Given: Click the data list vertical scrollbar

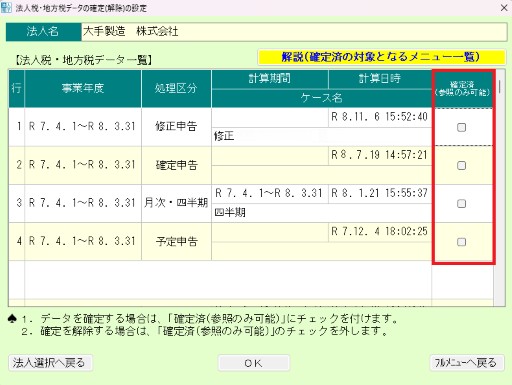Looking at the screenshot, I should coord(499,188).
